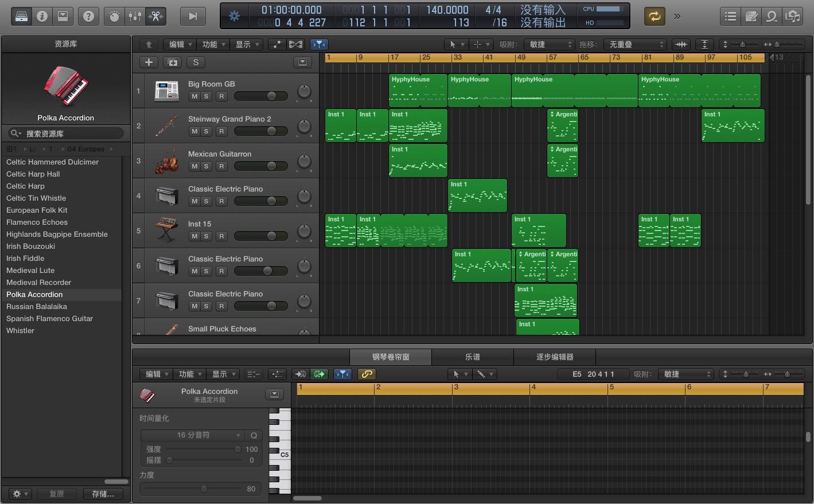Open piano roll pencil tool menu

[x=485, y=374]
